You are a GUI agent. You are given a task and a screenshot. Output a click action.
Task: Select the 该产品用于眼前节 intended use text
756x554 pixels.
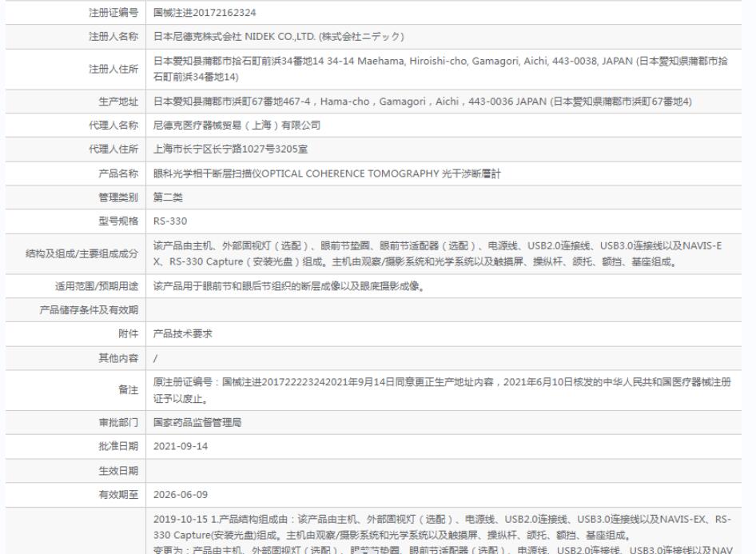click(x=288, y=286)
